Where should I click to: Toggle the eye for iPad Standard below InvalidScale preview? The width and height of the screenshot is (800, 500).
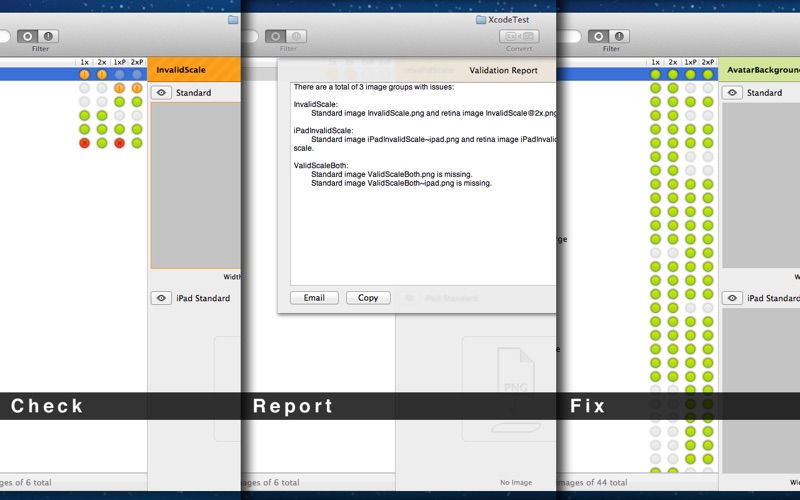161,298
